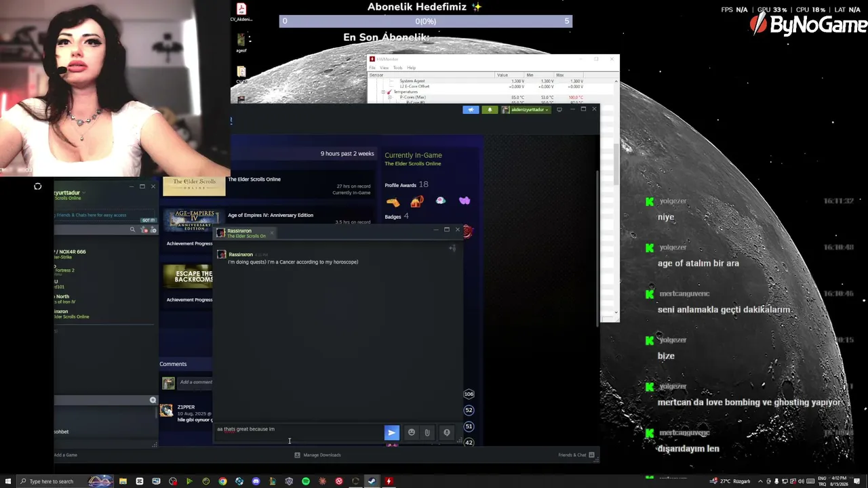This screenshot has height=488, width=868.
Task: Open Google Chrome from the taskbar
Action: coord(222,481)
